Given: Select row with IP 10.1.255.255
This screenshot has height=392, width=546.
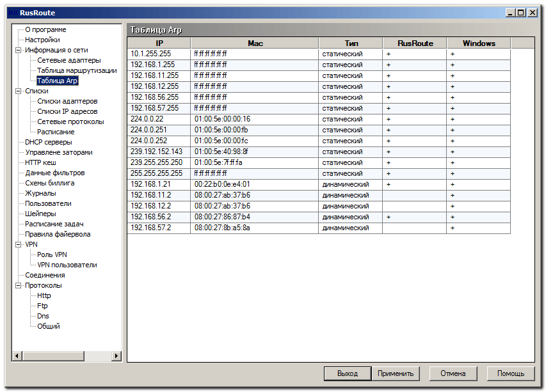Looking at the screenshot, I should [x=319, y=54].
